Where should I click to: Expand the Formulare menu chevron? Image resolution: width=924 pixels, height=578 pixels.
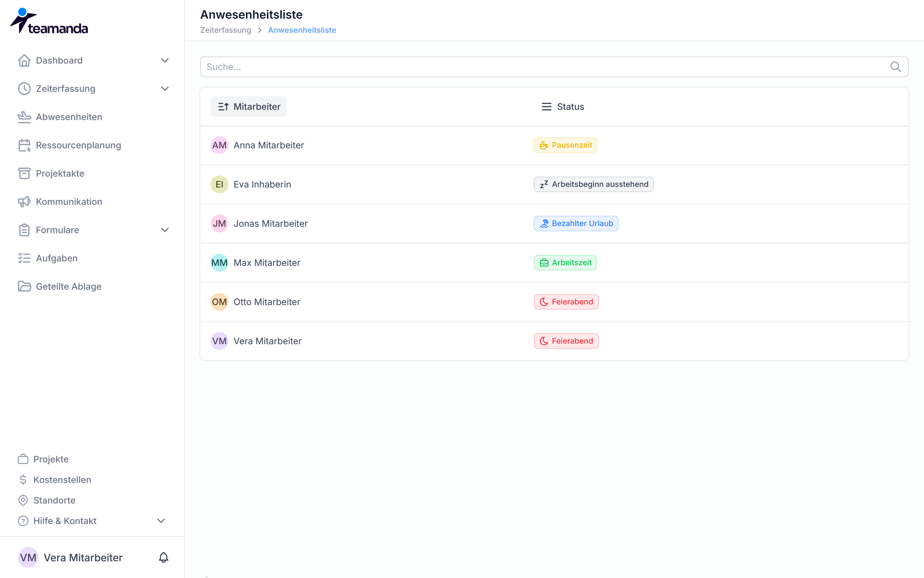[165, 230]
